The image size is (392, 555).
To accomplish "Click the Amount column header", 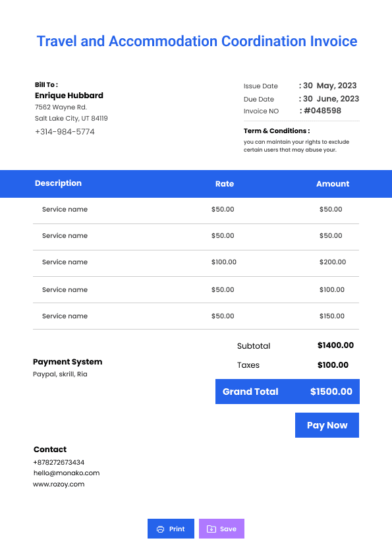I will coord(333,184).
